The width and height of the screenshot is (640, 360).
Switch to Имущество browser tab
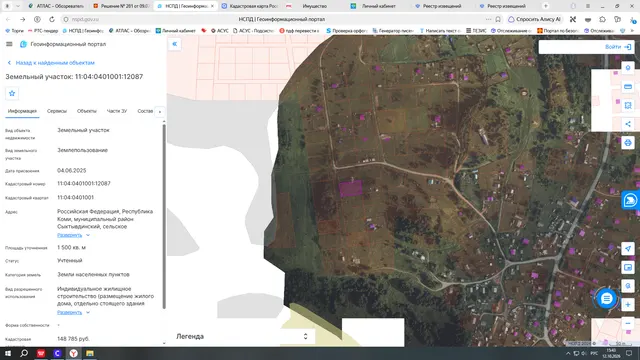pyautogui.click(x=314, y=6)
